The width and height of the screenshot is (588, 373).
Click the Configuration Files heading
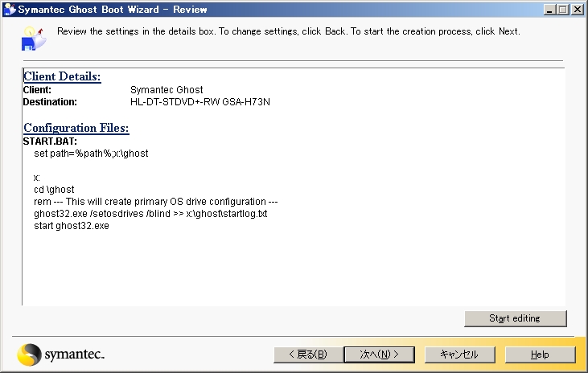point(76,128)
